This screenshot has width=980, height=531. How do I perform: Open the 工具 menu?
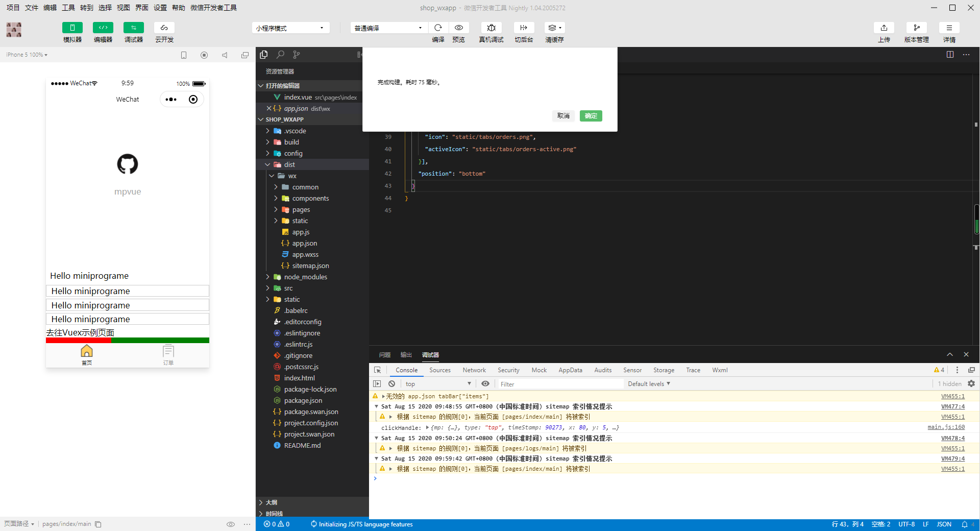pos(68,8)
